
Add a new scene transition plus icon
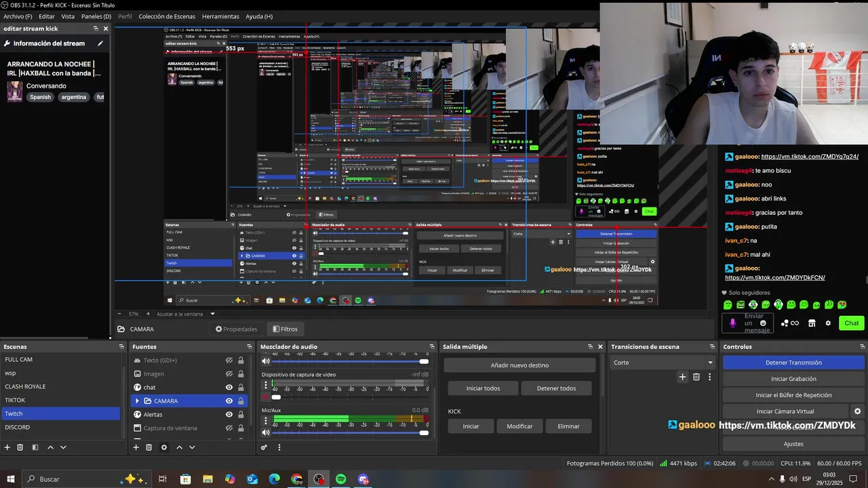(x=682, y=377)
